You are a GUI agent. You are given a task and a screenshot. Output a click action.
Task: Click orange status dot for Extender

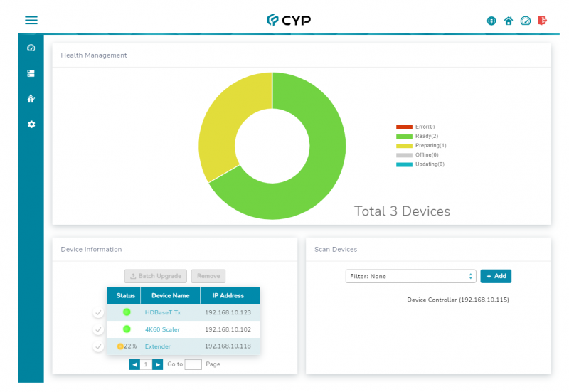tap(120, 346)
